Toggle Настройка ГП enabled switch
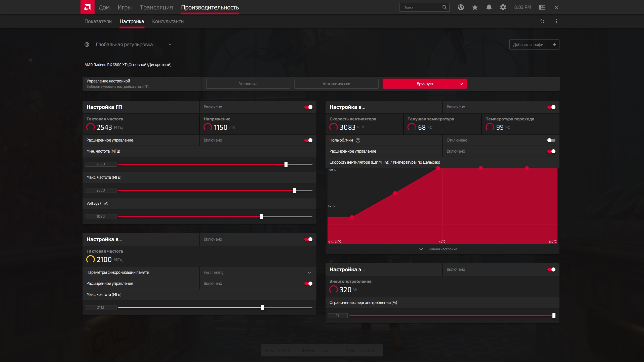Viewport: 644px width, 362px height. tap(308, 107)
